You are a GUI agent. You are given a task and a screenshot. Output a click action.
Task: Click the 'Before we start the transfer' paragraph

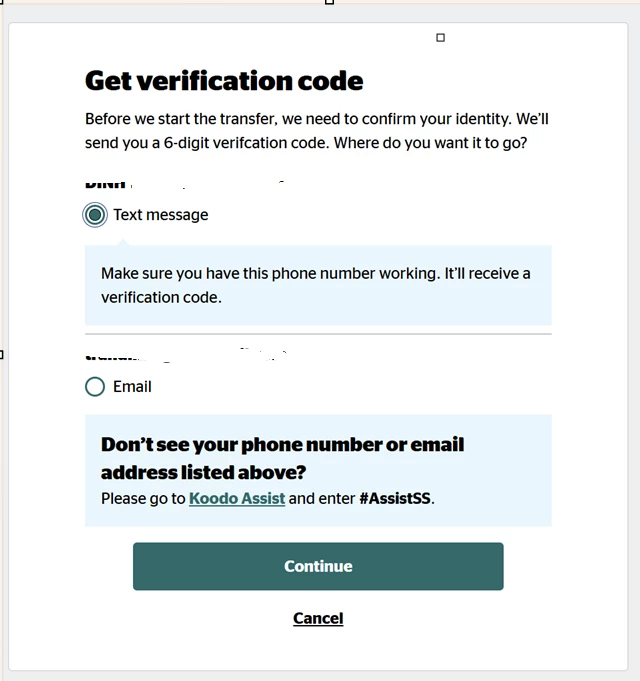click(317, 131)
